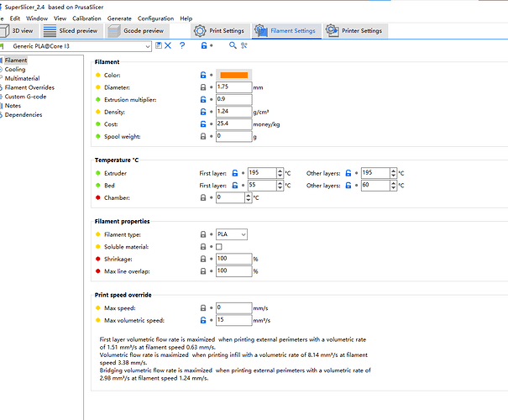Screen dimensions: 508x420
Task: Click Chamber temperature spinner arrows
Action: (248, 197)
